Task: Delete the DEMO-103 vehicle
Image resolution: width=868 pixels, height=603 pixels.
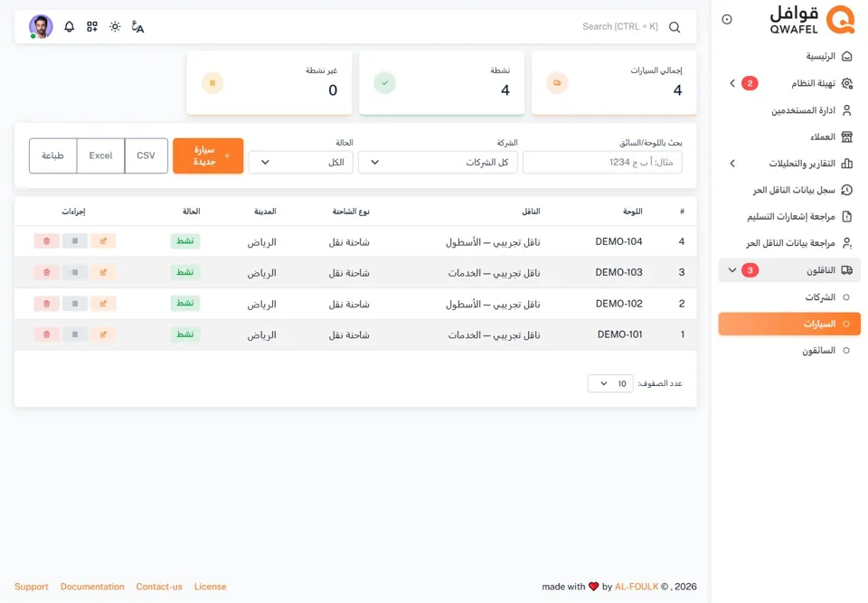Action: [46, 272]
